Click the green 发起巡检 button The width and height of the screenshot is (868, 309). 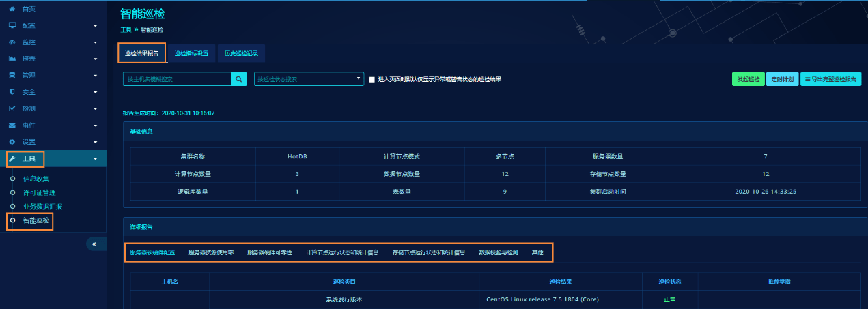pos(748,79)
